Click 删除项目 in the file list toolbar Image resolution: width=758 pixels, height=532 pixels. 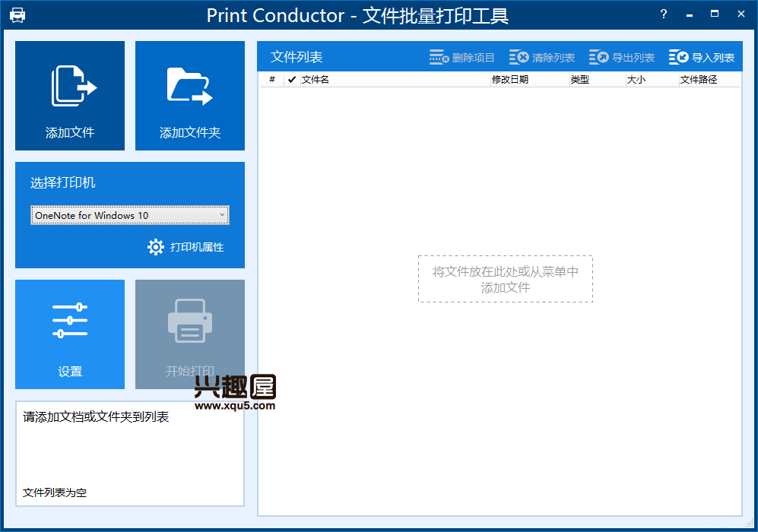(461, 58)
